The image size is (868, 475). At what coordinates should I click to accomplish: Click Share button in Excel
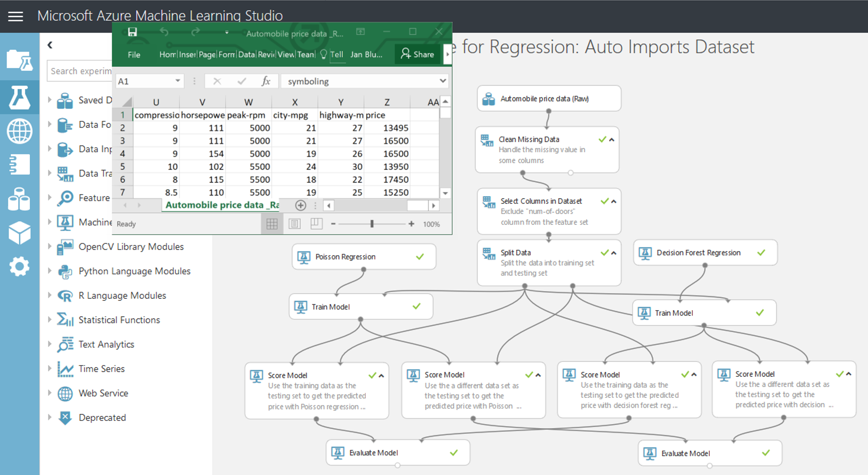pos(417,54)
